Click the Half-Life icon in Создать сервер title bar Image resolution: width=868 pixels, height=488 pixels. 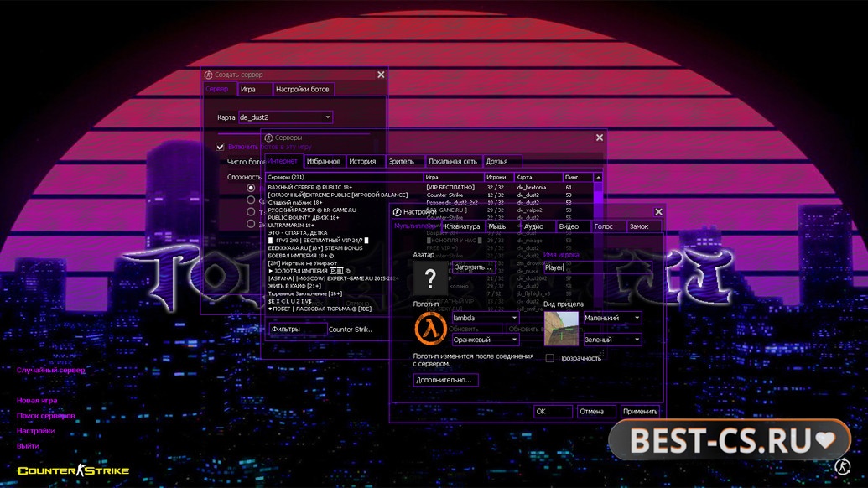pyautogui.click(x=208, y=75)
